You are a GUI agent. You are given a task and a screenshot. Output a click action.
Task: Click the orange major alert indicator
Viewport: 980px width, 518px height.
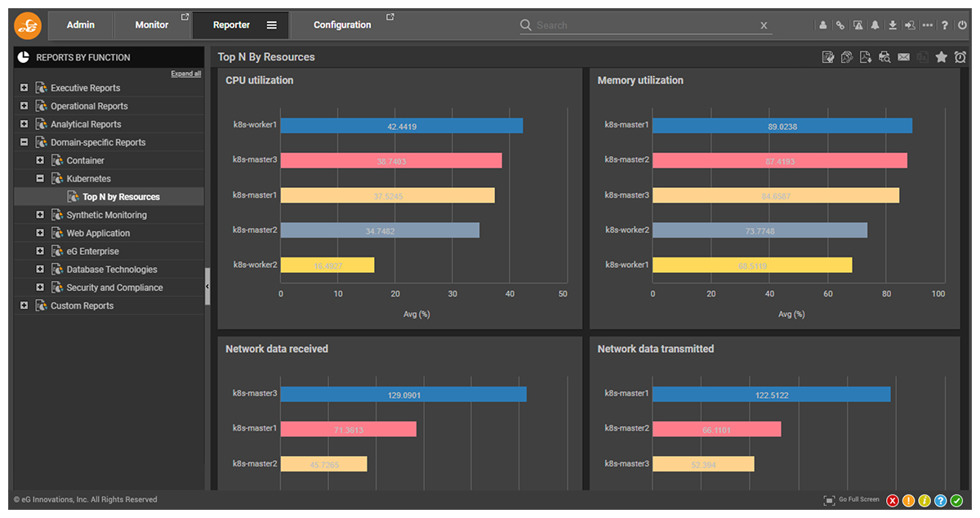(908, 500)
